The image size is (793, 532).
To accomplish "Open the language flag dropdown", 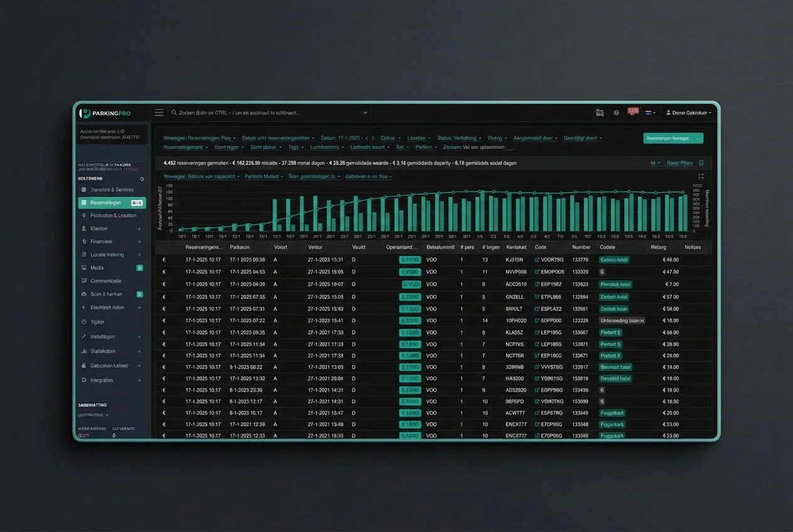I will 651,113.
